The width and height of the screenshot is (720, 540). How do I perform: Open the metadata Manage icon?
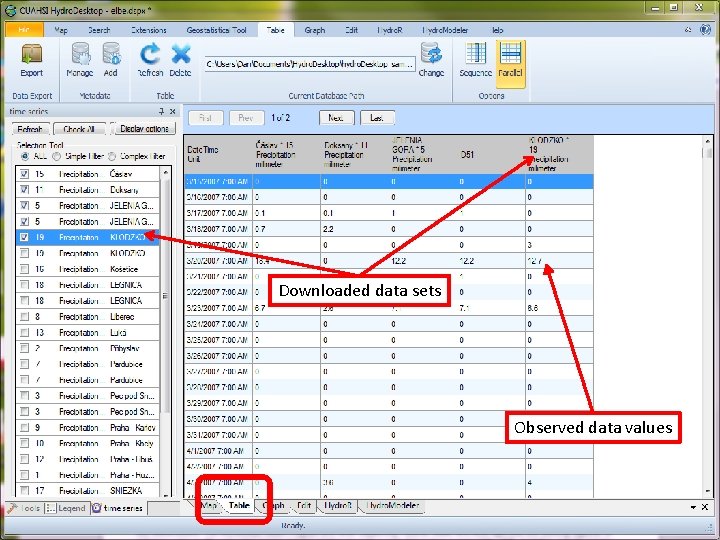pos(80,55)
